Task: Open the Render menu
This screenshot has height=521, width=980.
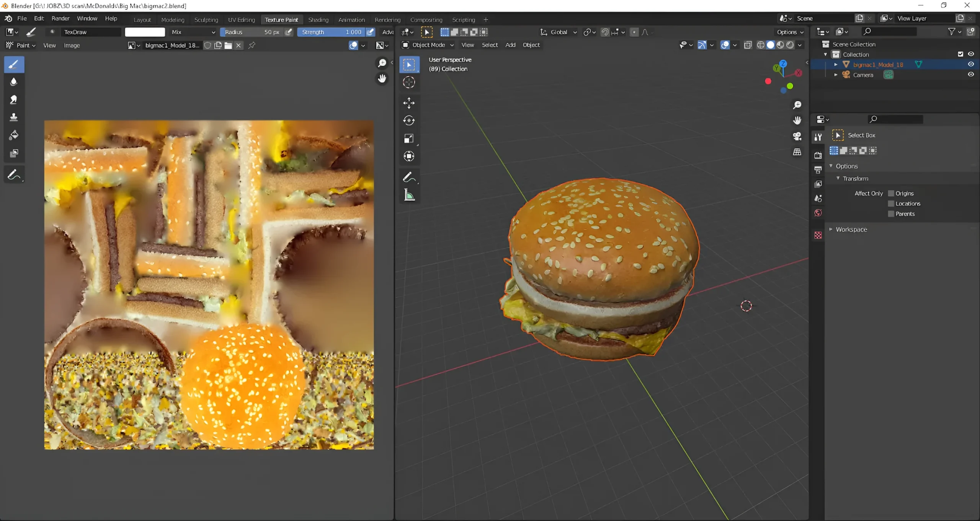Action: coord(60,18)
